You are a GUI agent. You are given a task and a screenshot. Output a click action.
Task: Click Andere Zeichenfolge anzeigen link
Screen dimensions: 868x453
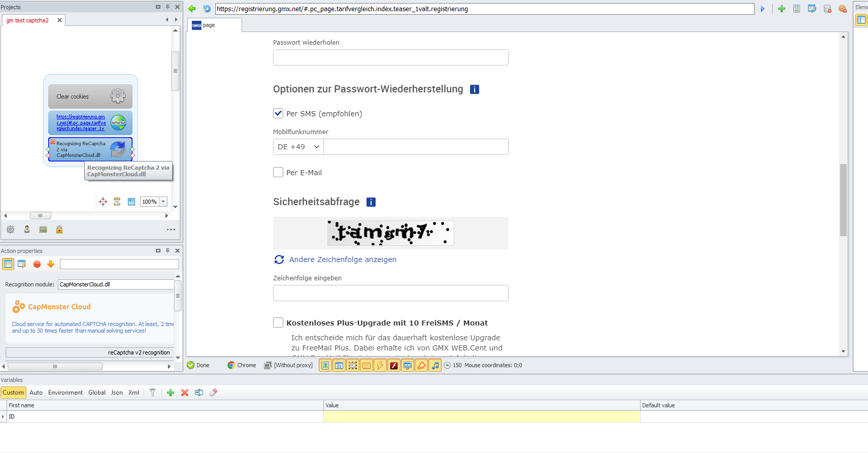pos(343,260)
